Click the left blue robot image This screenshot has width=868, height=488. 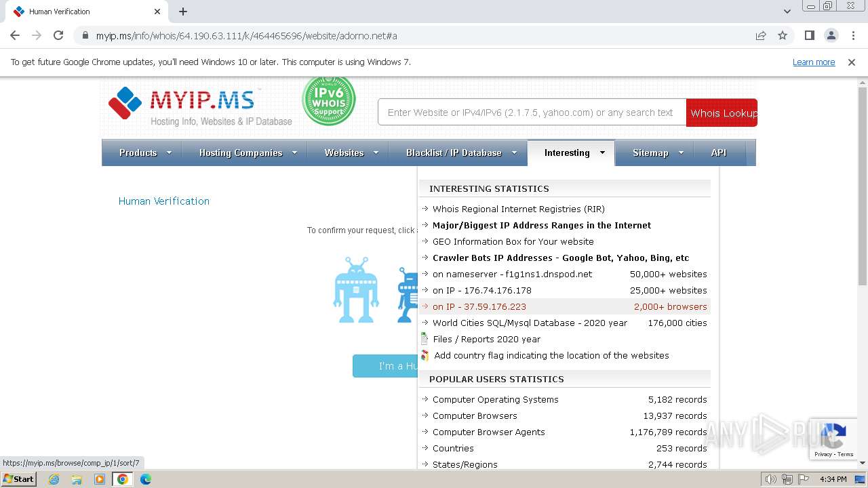(x=356, y=289)
